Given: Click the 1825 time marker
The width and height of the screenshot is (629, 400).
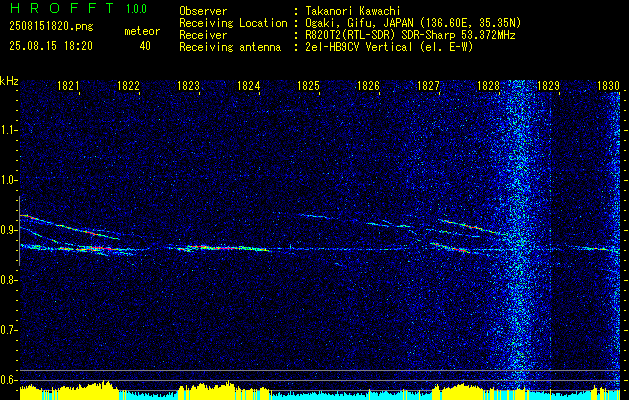Looking at the screenshot, I should coord(308,86).
